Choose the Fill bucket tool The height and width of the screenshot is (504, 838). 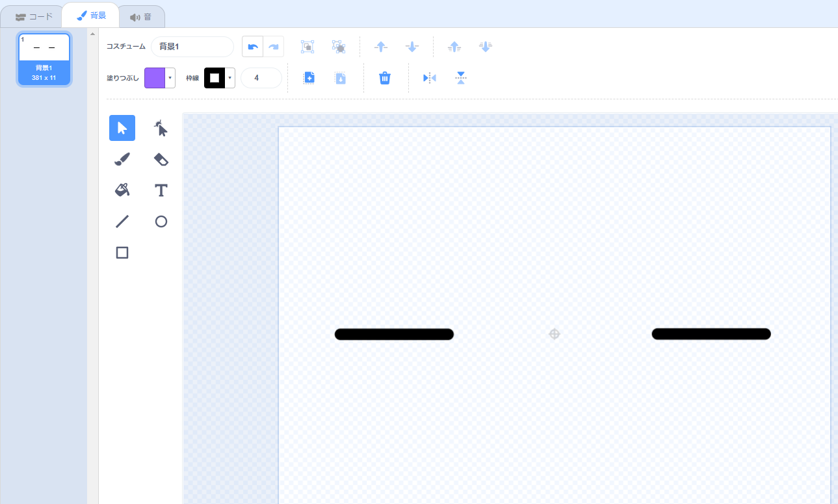[x=122, y=190]
